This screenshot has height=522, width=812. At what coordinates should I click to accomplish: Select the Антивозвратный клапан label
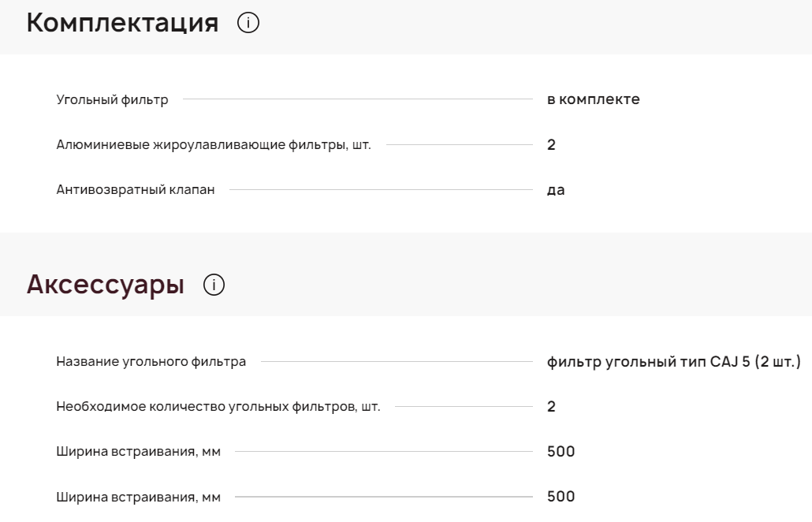(x=136, y=190)
